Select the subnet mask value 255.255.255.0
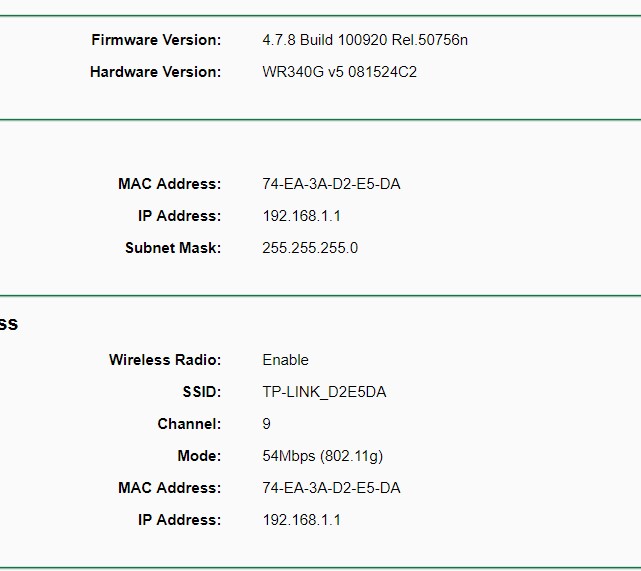Viewport: 641px width, 571px height. pyautogui.click(x=309, y=248)
